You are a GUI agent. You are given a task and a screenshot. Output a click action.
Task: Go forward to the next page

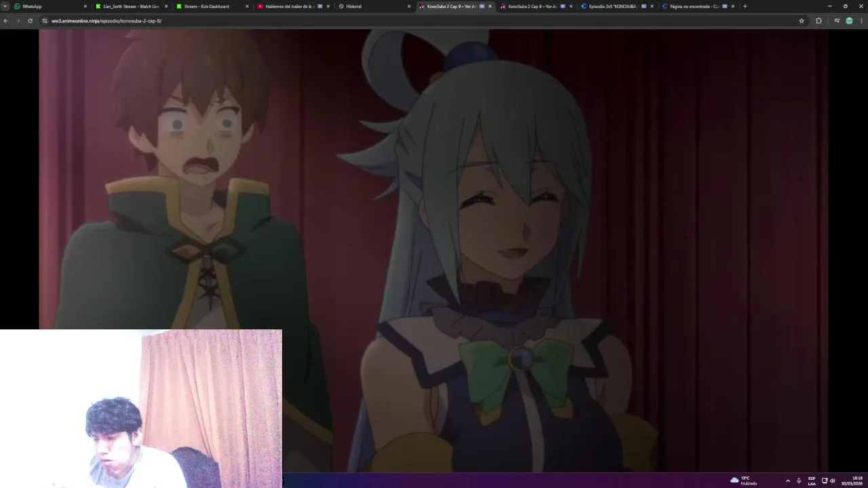click(x=18, y=21)
